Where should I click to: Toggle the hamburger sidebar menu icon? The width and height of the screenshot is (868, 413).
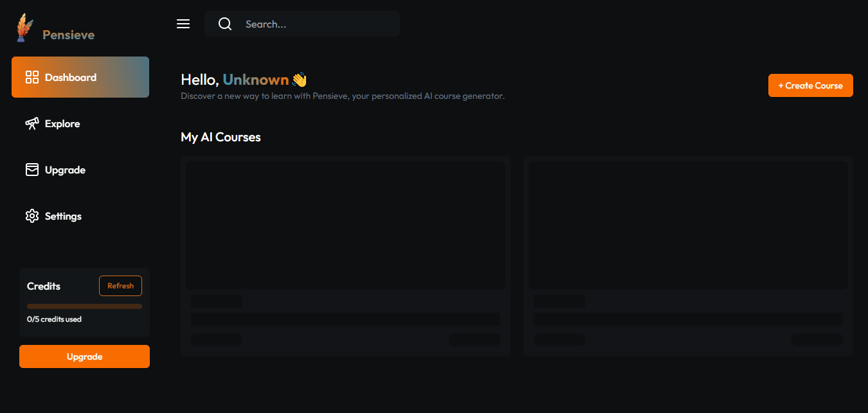(183, 24)
